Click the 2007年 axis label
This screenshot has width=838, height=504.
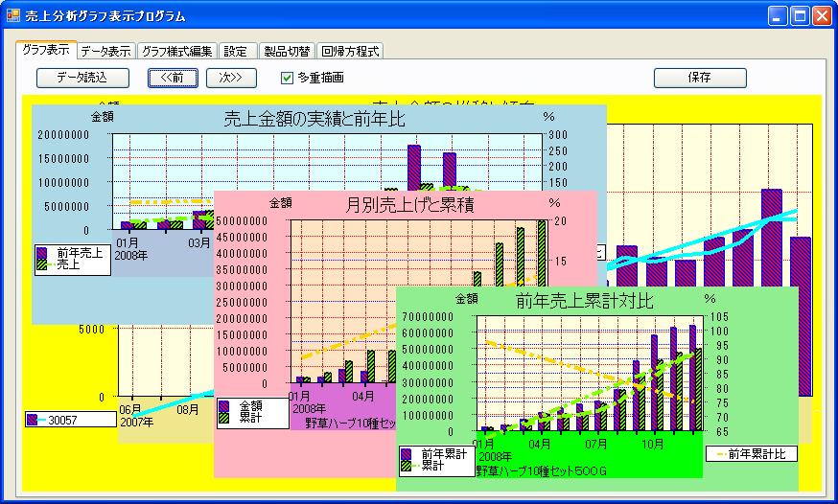point(137,423)
